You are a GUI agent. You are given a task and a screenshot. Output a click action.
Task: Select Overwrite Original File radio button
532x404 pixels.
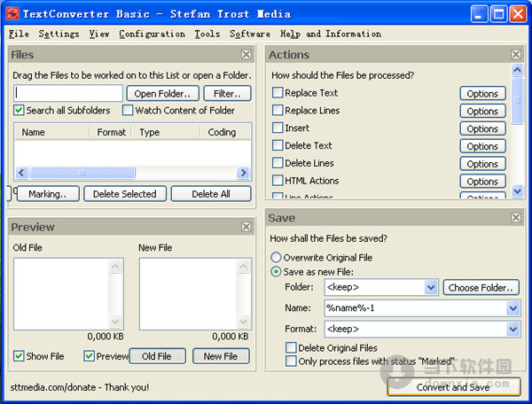(276, 258)
